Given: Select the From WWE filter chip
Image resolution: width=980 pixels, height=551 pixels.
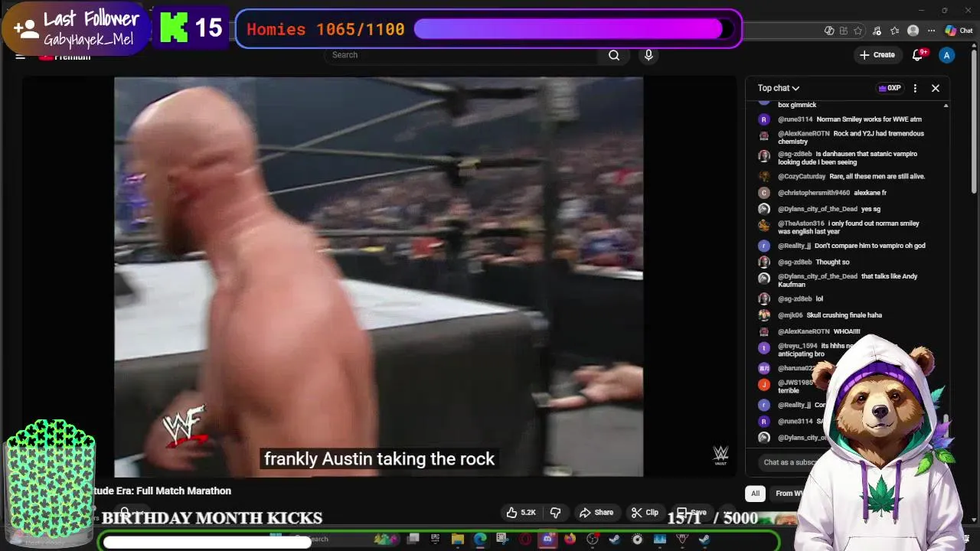Looking at the screenshot, I should point(789,494).
